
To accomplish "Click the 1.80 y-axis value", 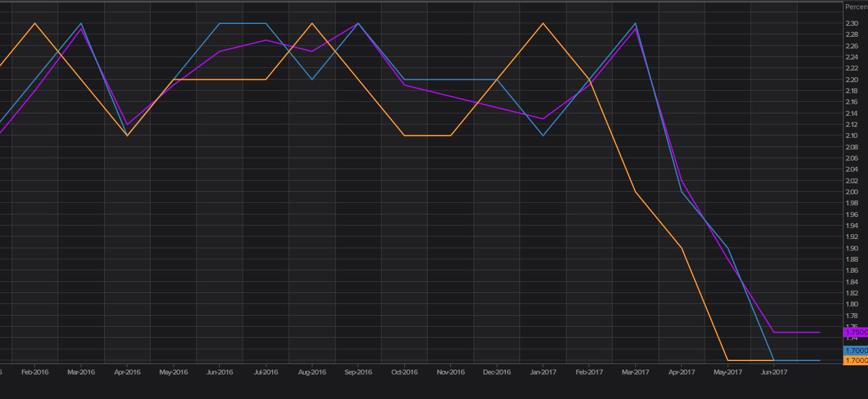I will pos(852,304).
